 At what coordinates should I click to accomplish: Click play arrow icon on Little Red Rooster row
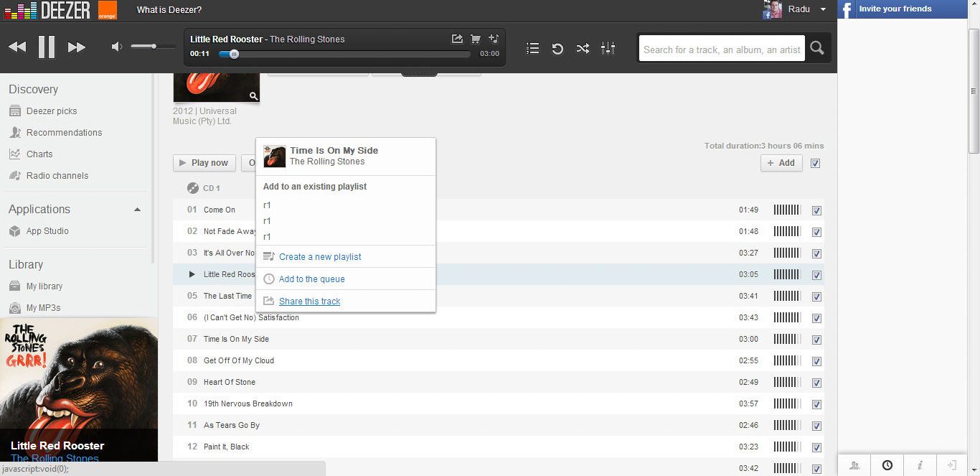coord(192,274)
